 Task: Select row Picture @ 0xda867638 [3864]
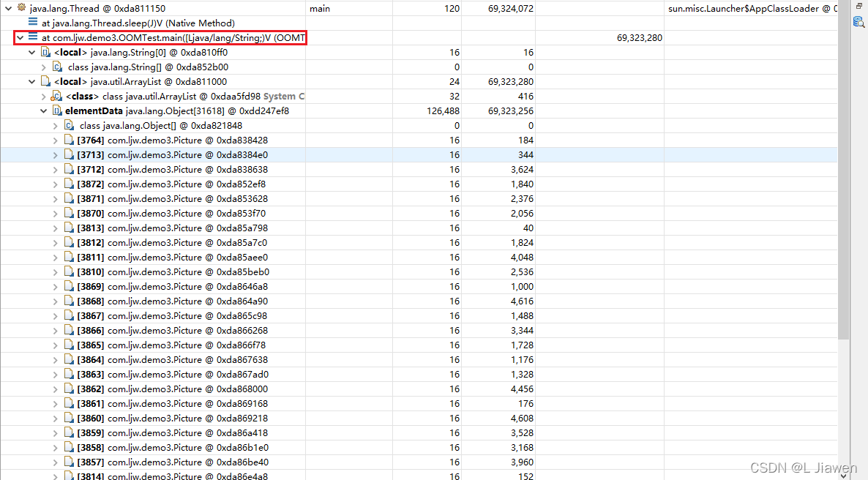(x=419, y=360)
